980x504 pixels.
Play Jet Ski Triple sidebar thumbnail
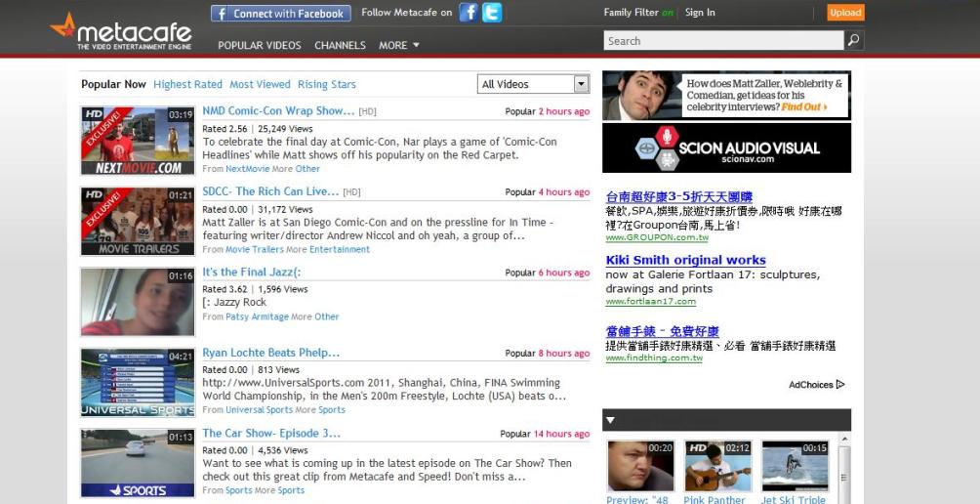(795, 467)
